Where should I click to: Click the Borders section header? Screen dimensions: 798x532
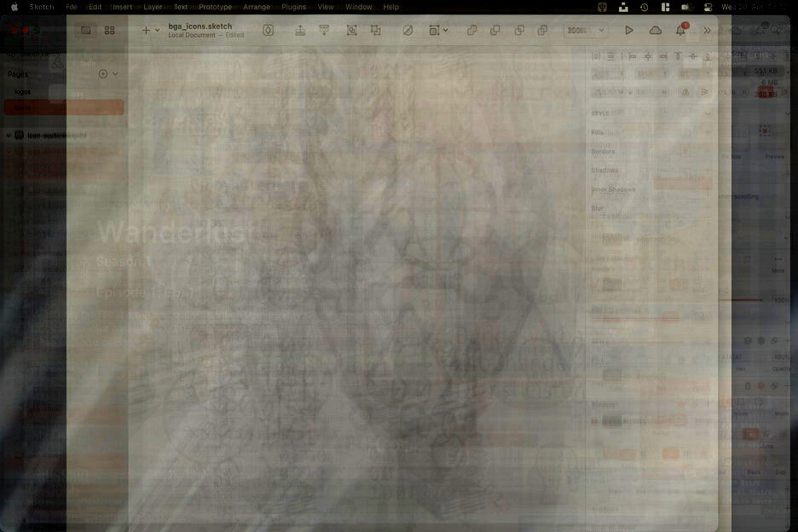click(x=603, y=152)
